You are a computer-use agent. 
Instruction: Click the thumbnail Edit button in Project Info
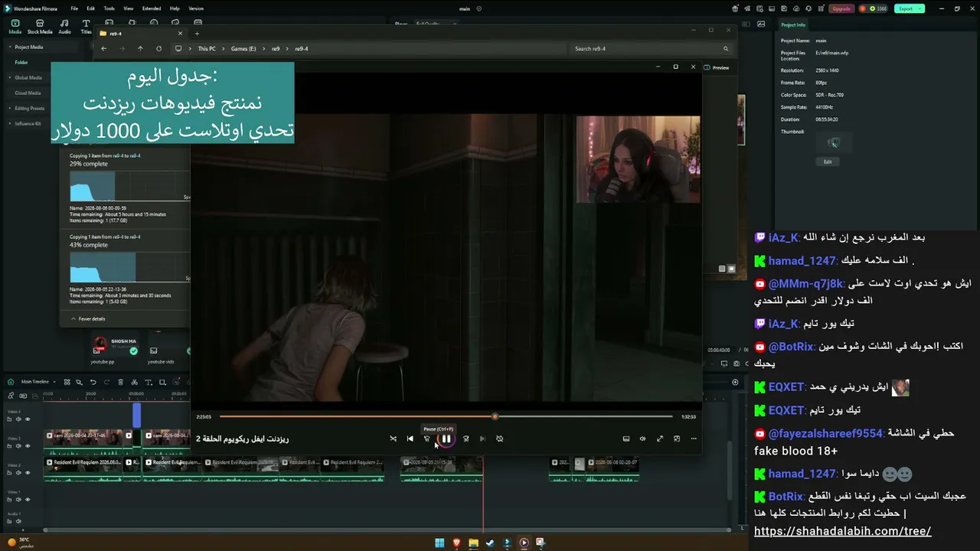coord(828,161)
